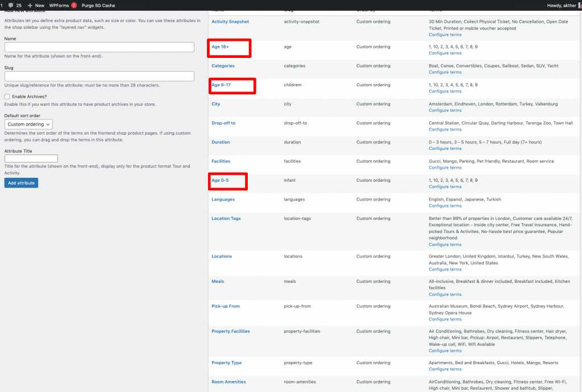
Task: Open the 'Howdy, akther' account menu
Action: (563, 6)
